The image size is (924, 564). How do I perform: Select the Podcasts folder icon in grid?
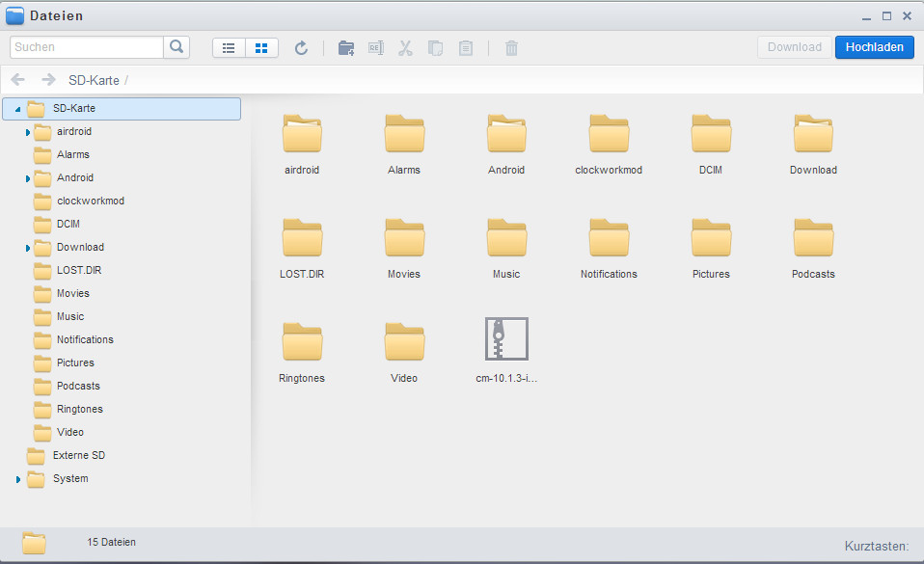[813, 237]
